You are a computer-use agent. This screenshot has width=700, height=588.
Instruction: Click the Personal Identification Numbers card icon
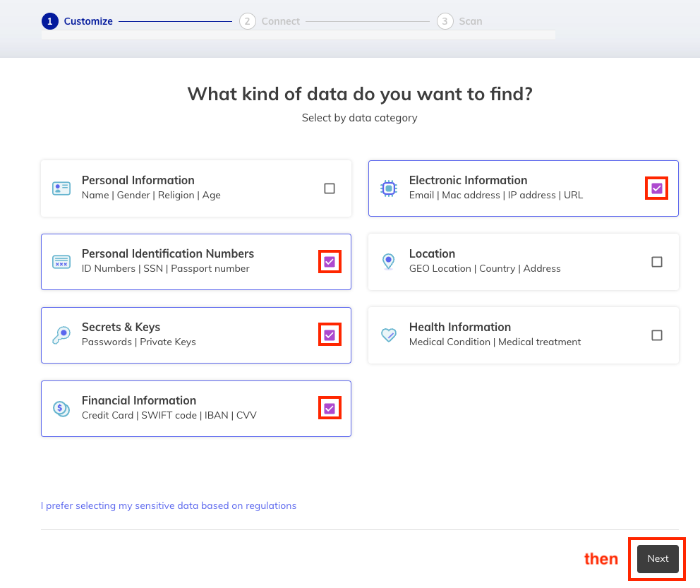[61, 262]
